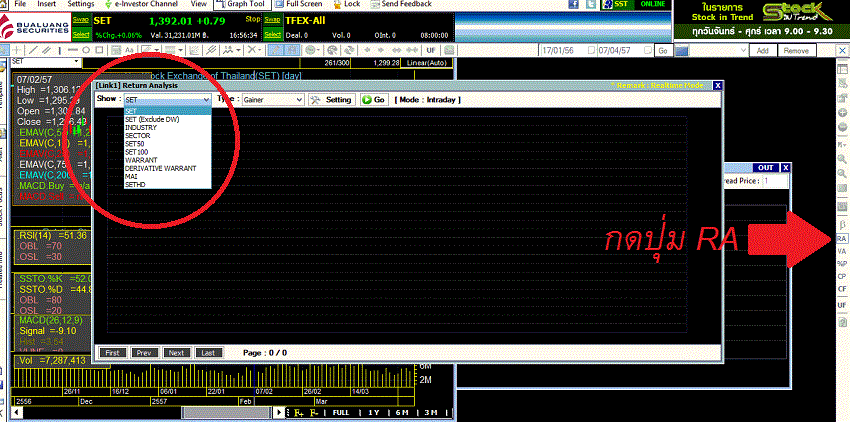Click the UF button in right sidebar

point(842,305)
